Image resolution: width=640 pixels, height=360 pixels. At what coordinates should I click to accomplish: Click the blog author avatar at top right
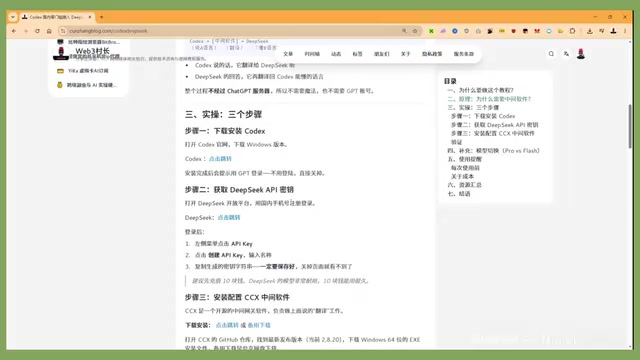581,54
